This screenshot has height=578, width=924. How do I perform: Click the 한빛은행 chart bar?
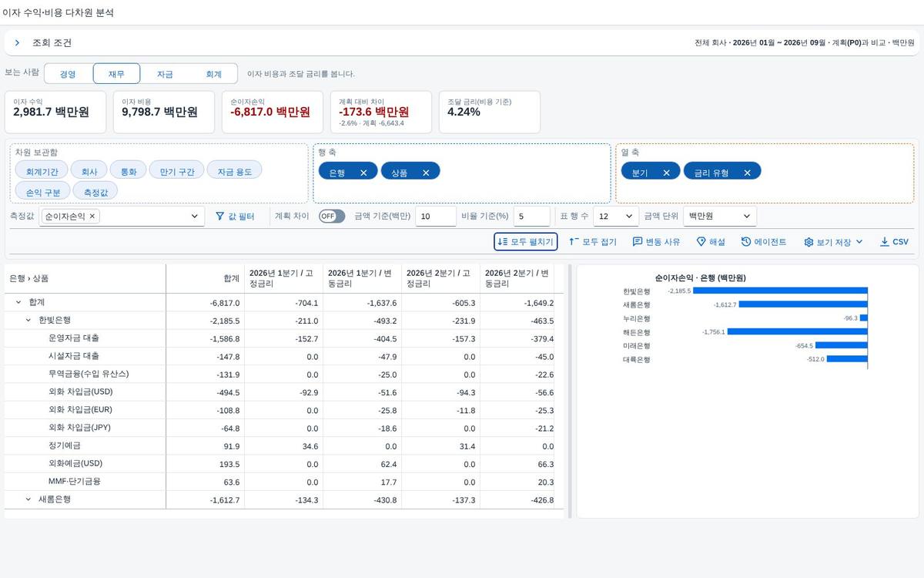point(780,291)
